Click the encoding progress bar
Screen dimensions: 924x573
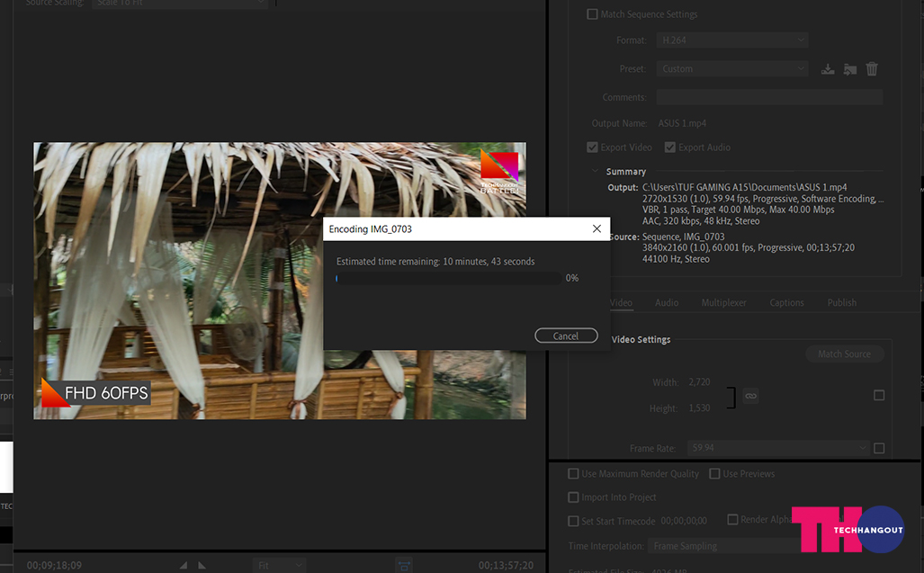pos(449,278)
